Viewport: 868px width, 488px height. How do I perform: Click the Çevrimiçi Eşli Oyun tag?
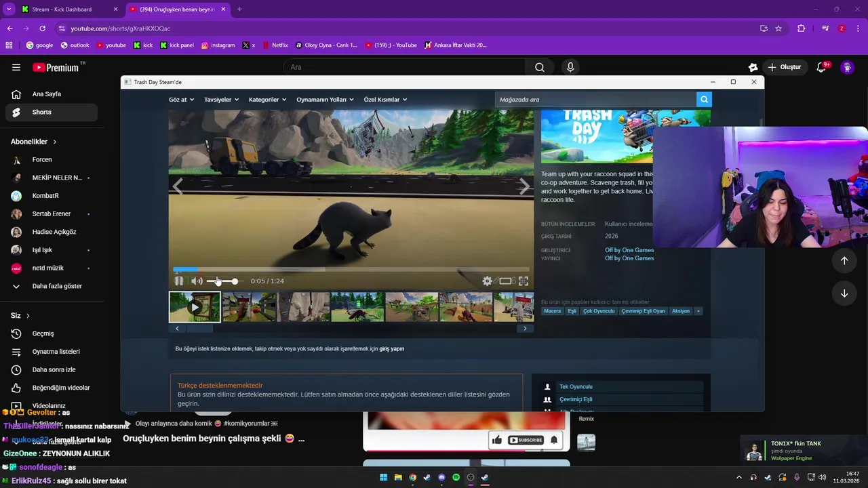[x=644, y=311]
